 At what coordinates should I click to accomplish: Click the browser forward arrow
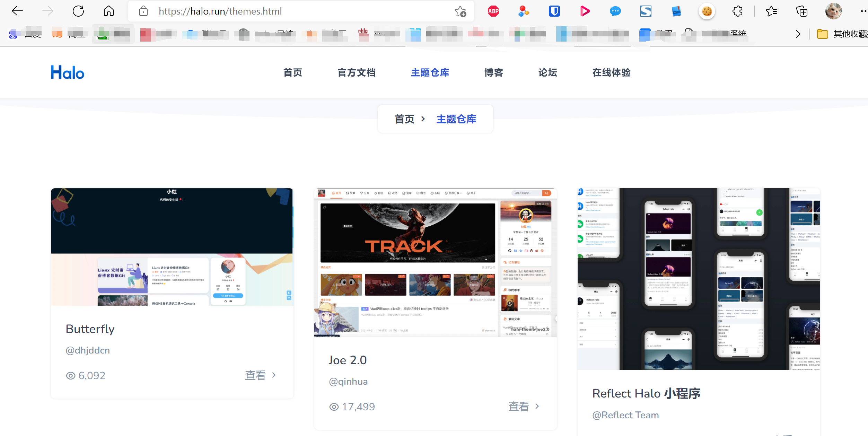pos(47,11)
